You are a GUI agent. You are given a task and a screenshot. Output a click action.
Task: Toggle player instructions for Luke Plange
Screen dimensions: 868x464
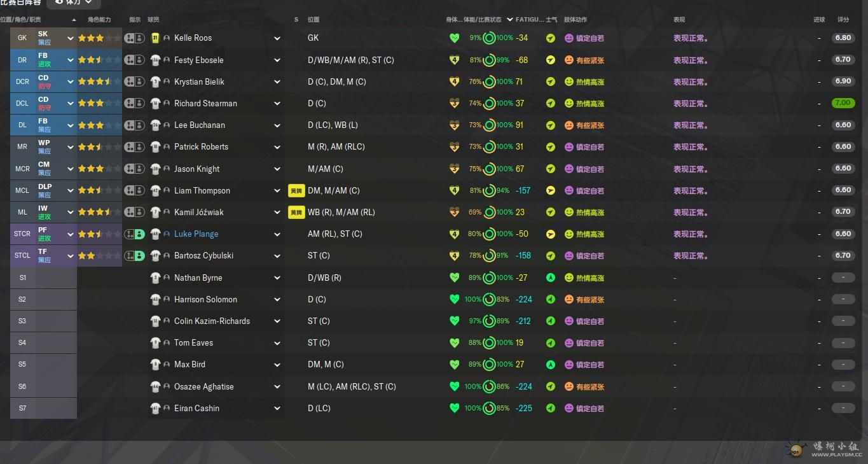134,234
